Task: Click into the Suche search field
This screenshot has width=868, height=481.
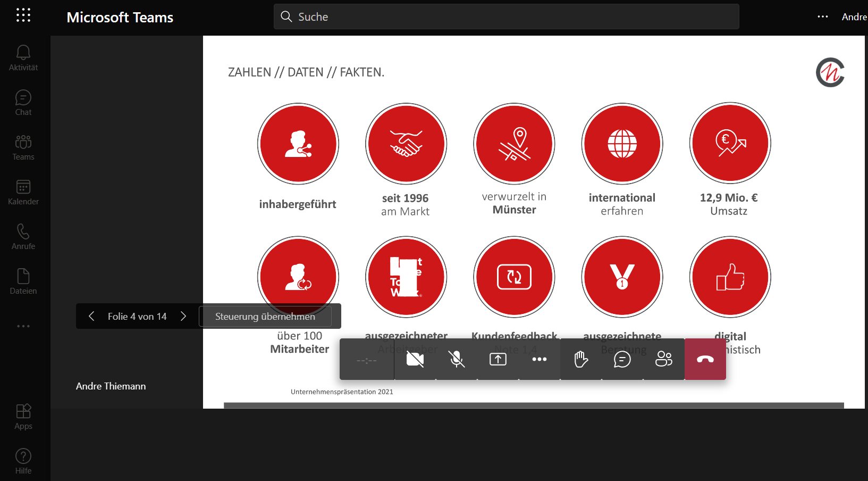Action: click(506, 16)
